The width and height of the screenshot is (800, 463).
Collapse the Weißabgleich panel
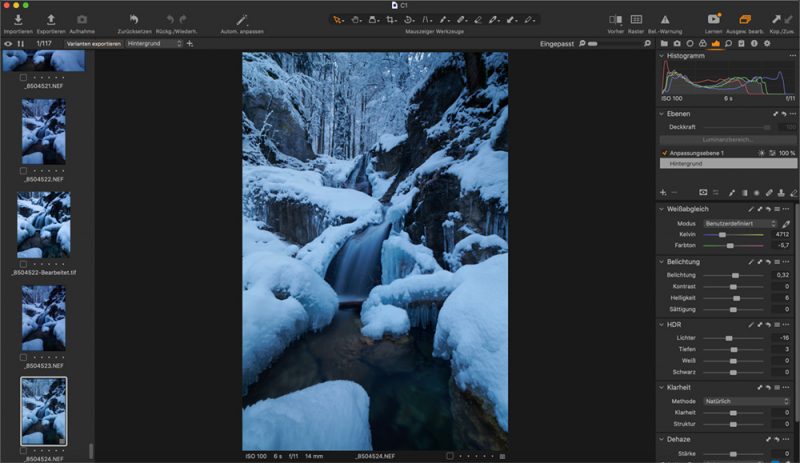pos(662,209)
